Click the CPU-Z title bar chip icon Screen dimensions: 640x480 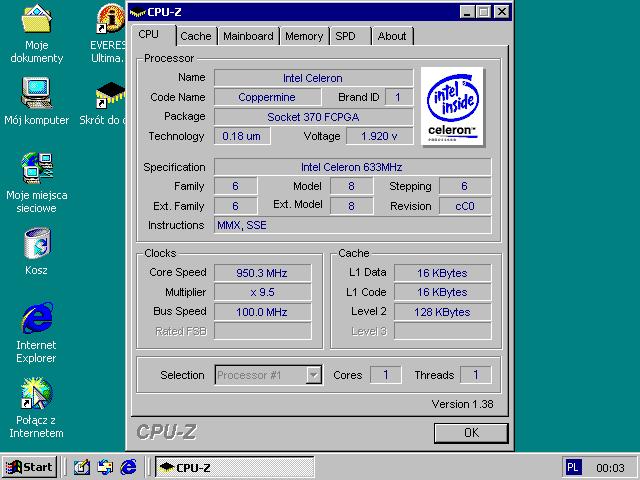point(138,12)
